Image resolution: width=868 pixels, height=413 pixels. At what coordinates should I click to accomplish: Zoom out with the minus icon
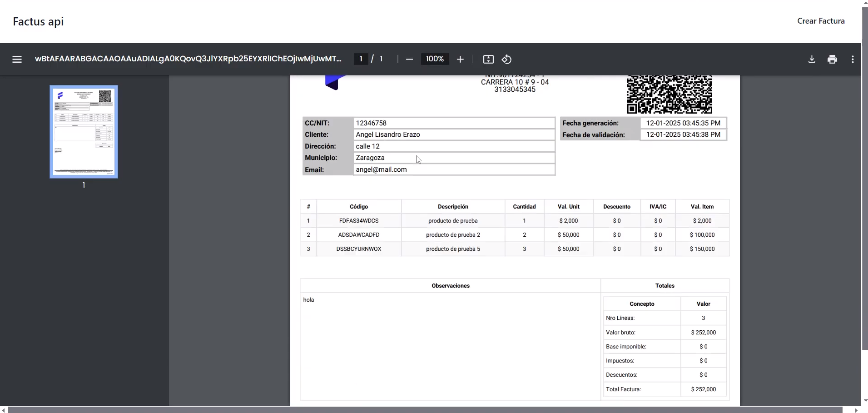[409, 59]
